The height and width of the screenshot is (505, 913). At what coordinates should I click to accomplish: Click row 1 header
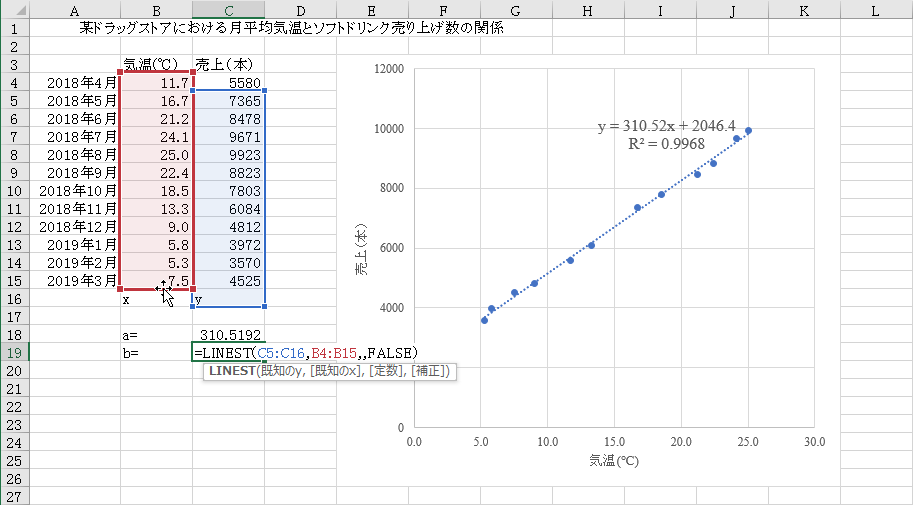(14, 28)
